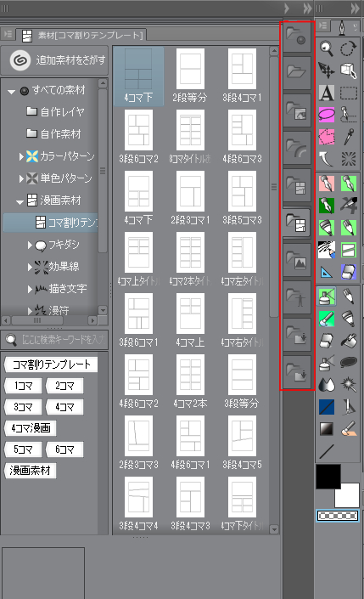The width and height of the screenshot is (364, 599).
Task: Select the Rotate view tool
Action: tap(349, 48)
